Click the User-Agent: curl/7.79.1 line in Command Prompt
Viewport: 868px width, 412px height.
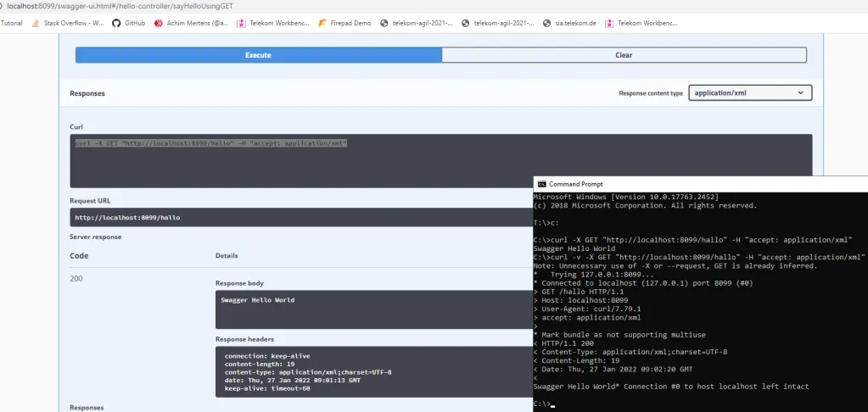coord(587,309)
